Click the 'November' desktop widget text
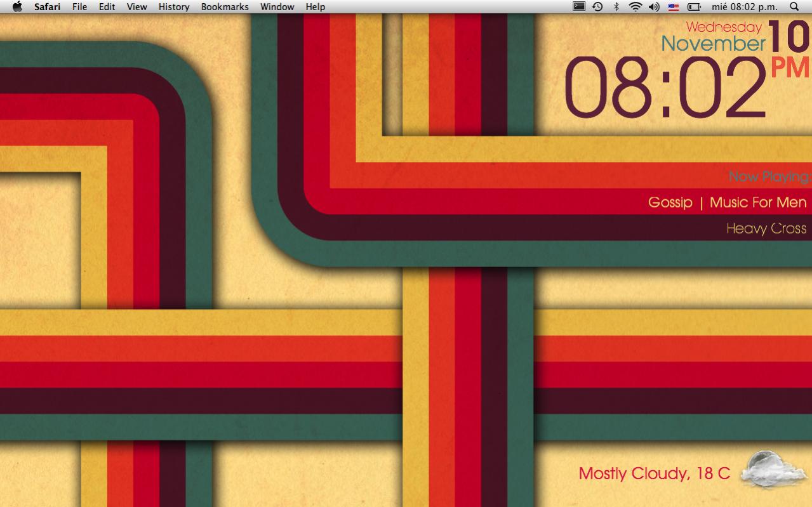 pyautogui.click(x=714, y=44)
